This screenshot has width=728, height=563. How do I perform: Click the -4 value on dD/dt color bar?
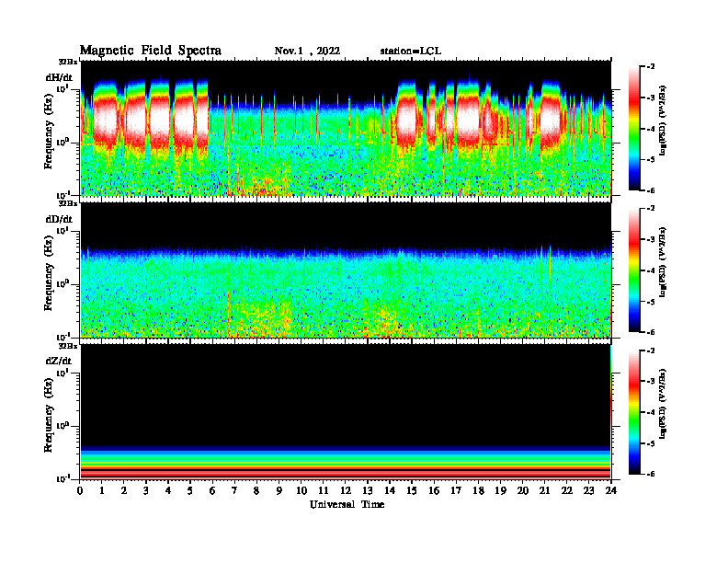pos(651,270)
